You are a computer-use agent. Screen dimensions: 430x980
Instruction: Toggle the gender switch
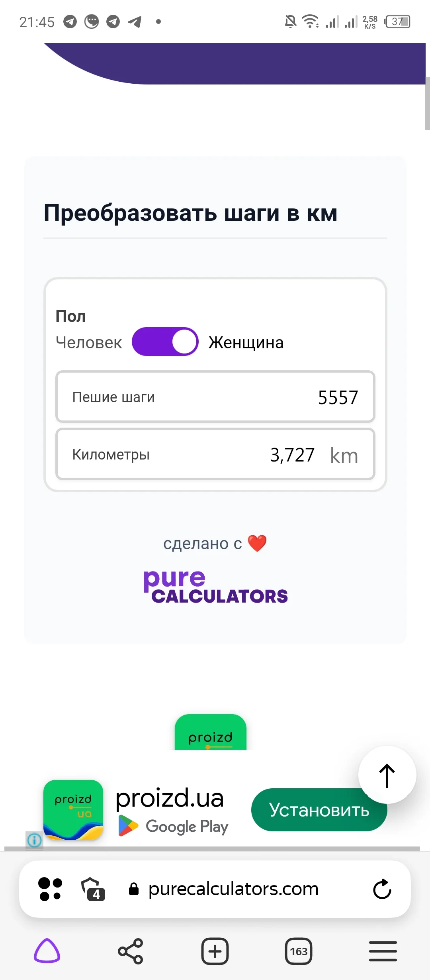[165, 342]
